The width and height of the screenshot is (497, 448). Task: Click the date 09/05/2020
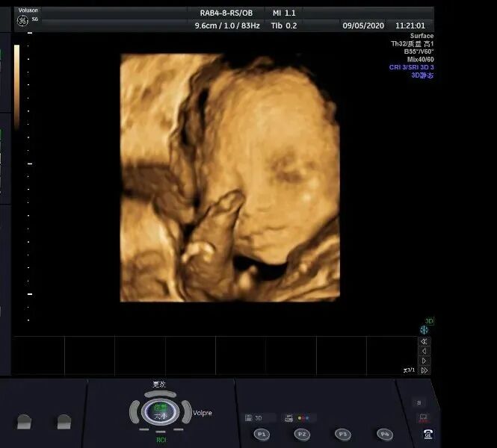[x=363, y=25]
